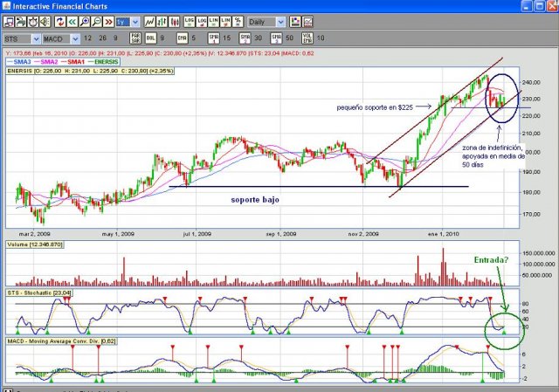Select the first LIN scale button
Screen dimensions: 559x392
click(213, 22)
